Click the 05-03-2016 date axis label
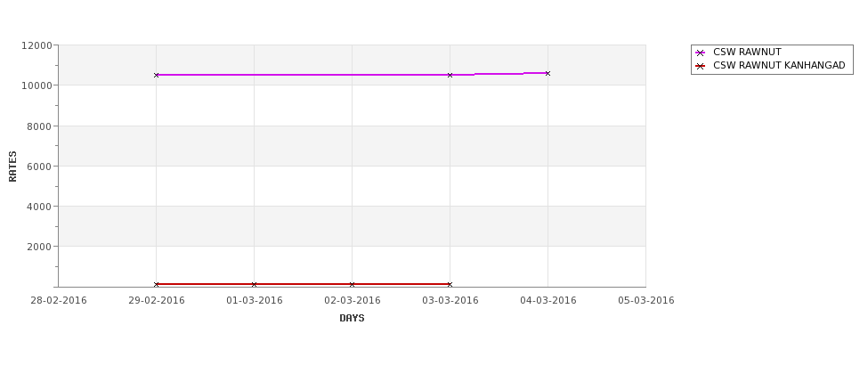868x382 pixels. [x=646, y=300]
